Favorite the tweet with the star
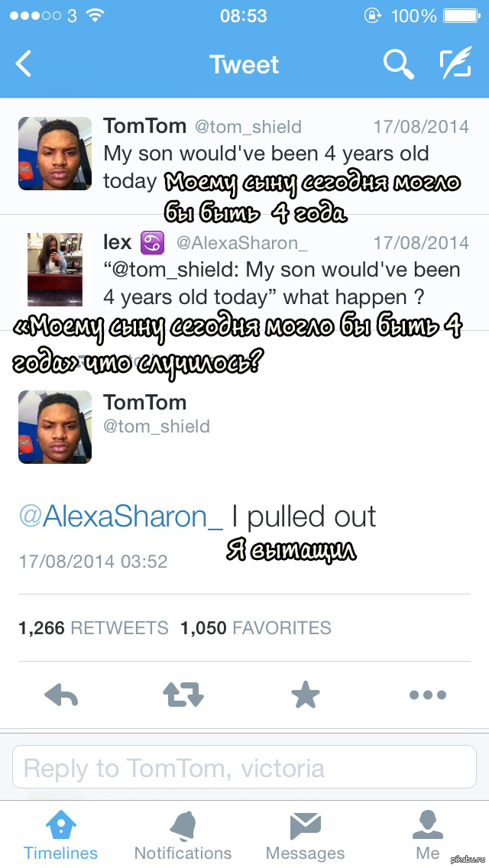This screenshot has width=489, height=868. 306,695
